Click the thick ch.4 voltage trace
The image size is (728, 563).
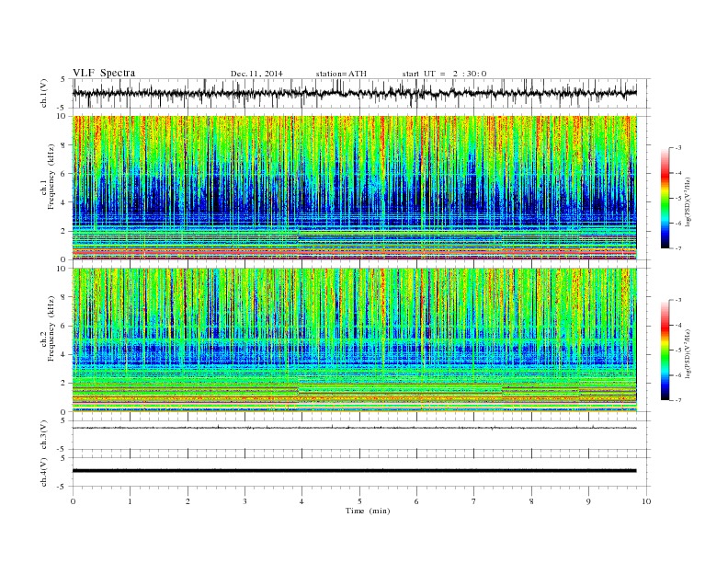coord(354,471)
